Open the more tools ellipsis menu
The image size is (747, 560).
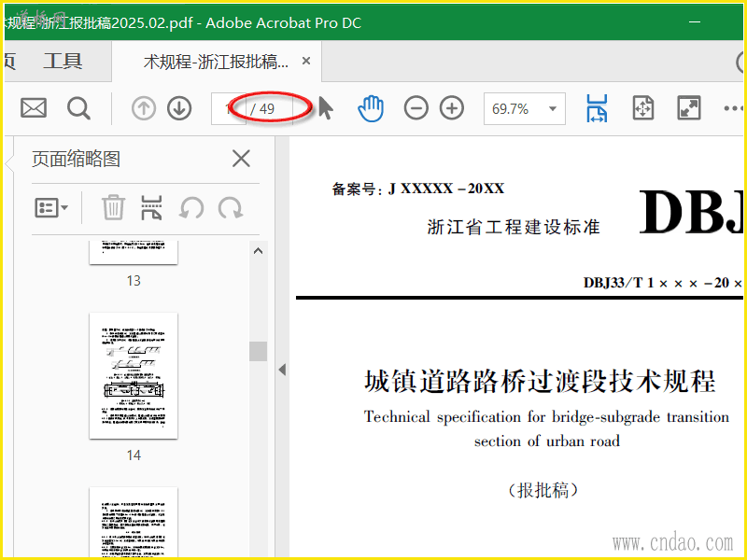point(733,108)
